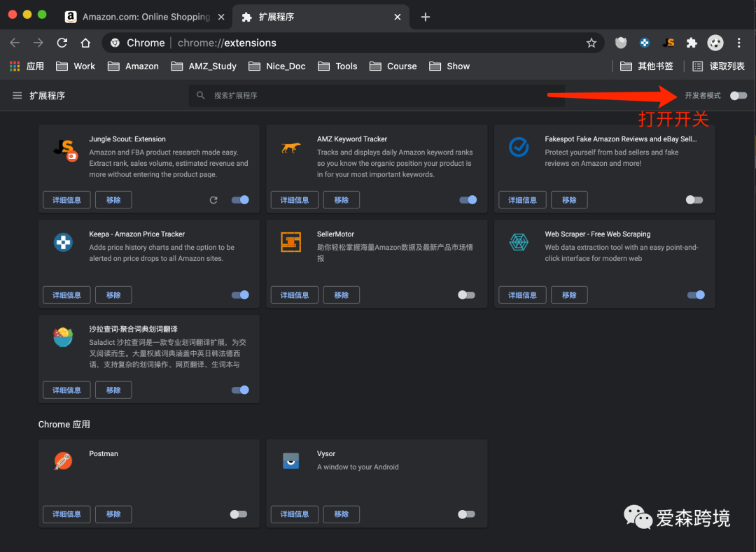Open 详细信息 for Jungle Scout
This screenshot has height=552, width=756.
tap(66, 200)
